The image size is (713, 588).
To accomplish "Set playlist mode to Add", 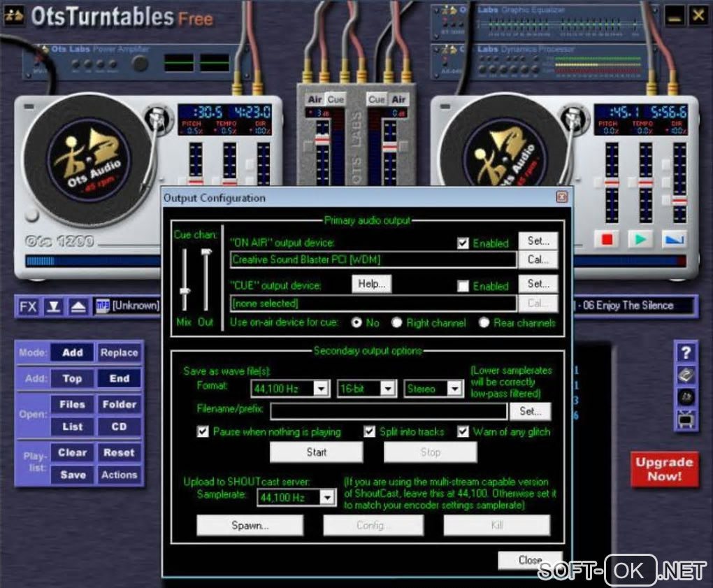I will pyautogui.click(x=72, y=352).
